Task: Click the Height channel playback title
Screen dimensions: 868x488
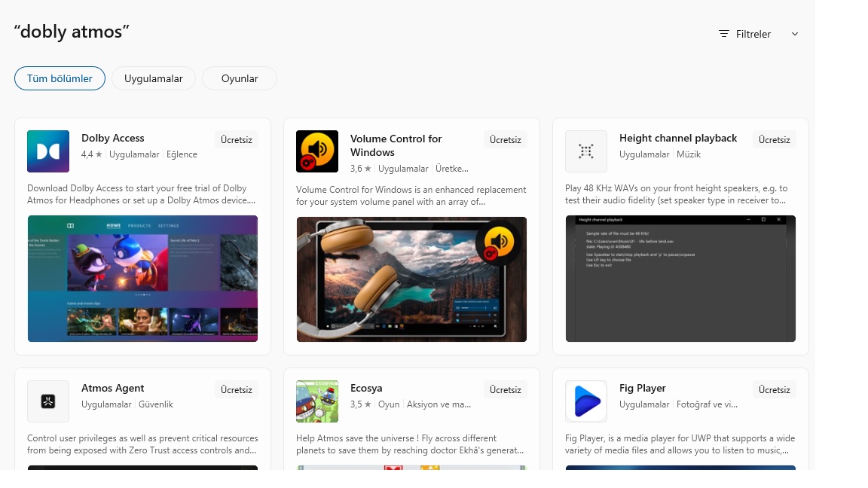Action: coord(678,139)
